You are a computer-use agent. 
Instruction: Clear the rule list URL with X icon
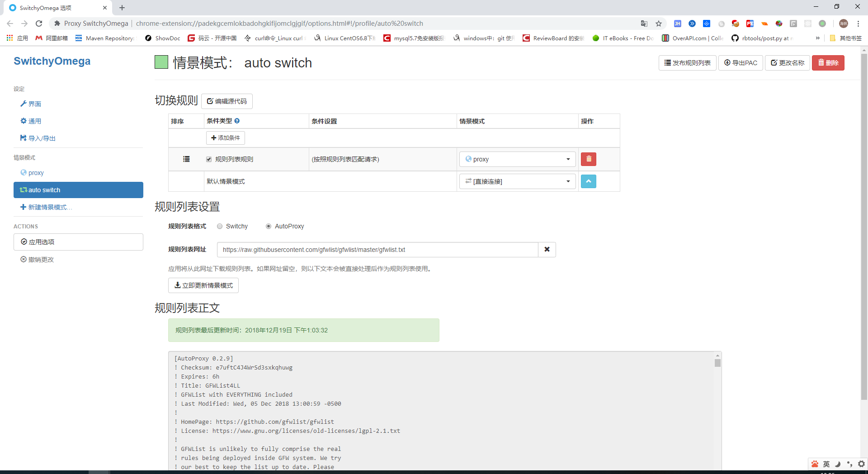[x=547, y=249]
